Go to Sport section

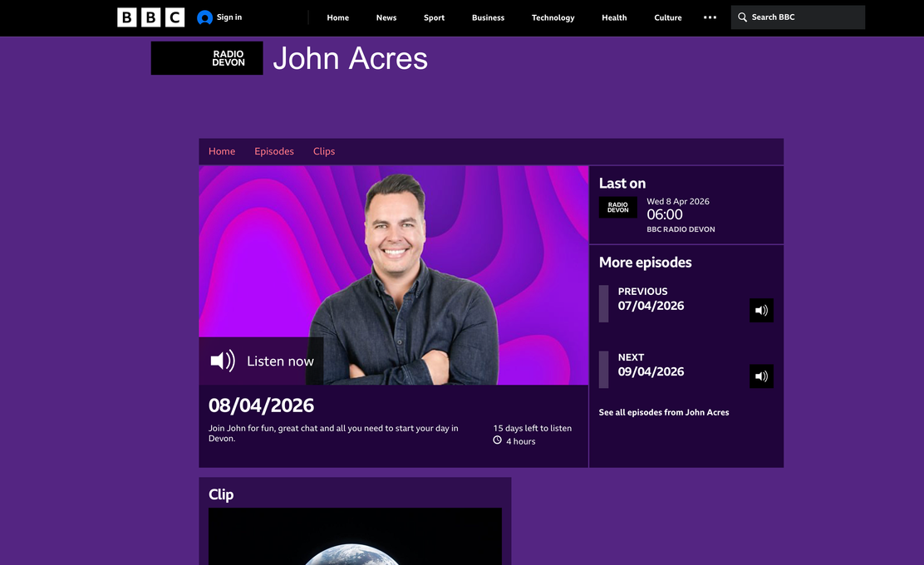click(434, 17)
